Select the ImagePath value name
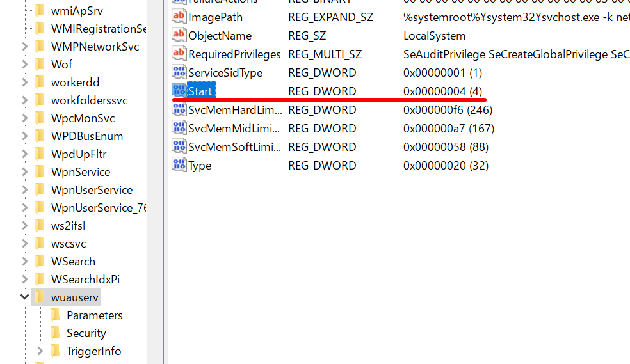This screenshot has width=630, height=364. pos(215,17)
